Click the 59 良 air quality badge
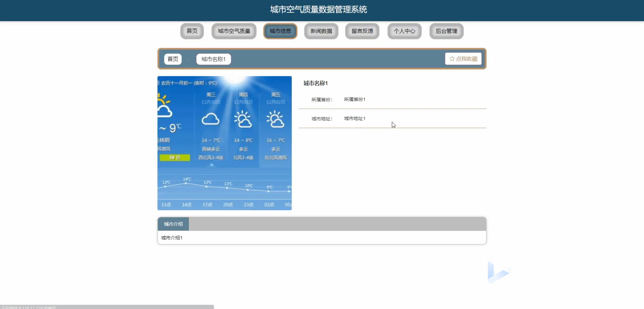This screenshot has height=309, width=644. point(175,158)
